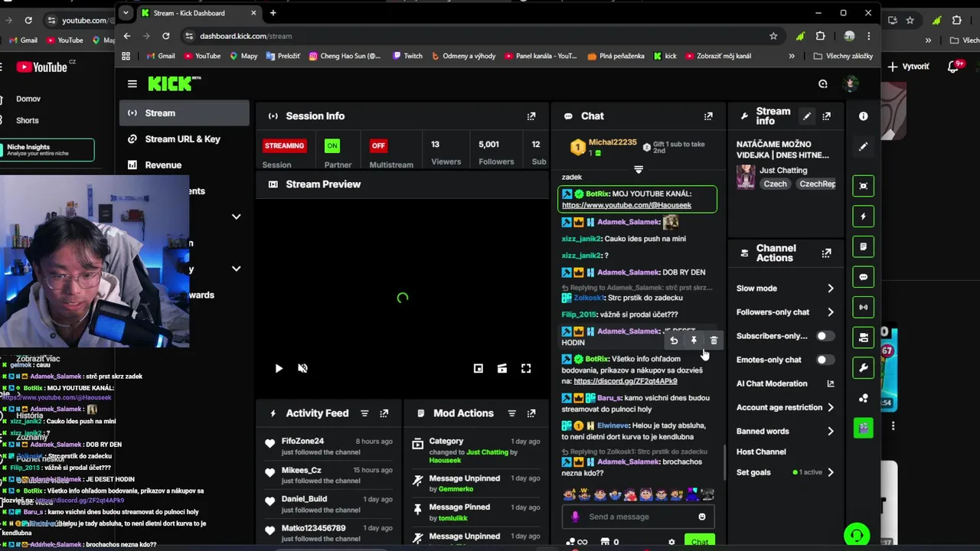980x551 pixels.
Task: Filter the Activity Feed
Action: (x=364, y=413)
